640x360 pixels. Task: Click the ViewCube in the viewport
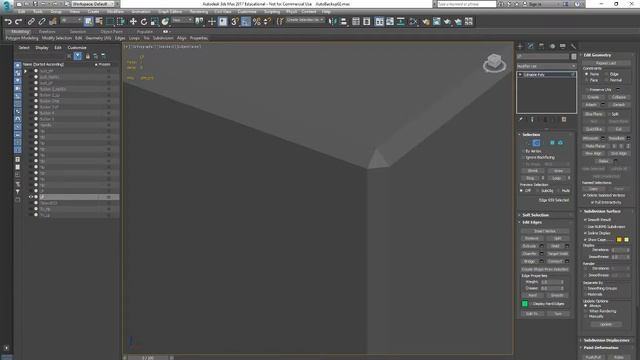click(x=494, y=63)
